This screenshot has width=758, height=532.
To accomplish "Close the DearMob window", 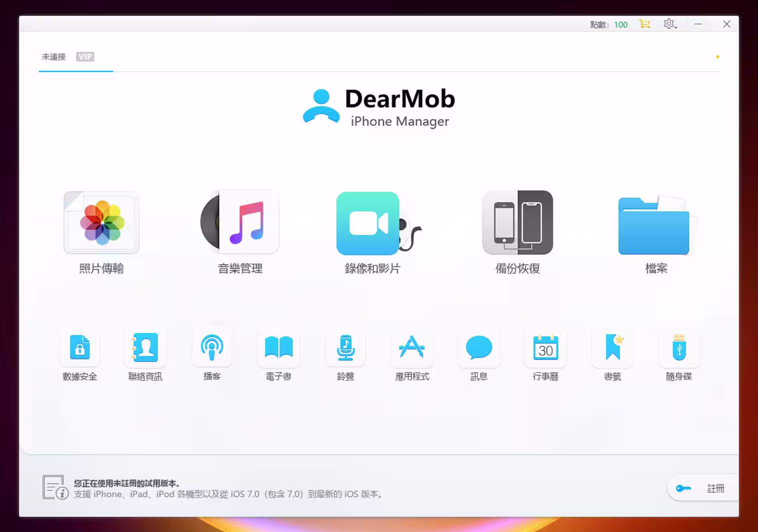I will pyautogui.click(x=727, y=24).
